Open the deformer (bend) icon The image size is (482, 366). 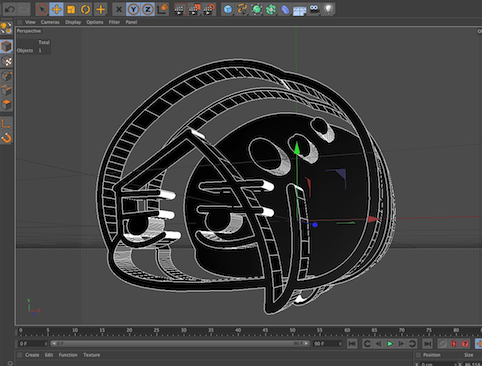coord(285,9)
